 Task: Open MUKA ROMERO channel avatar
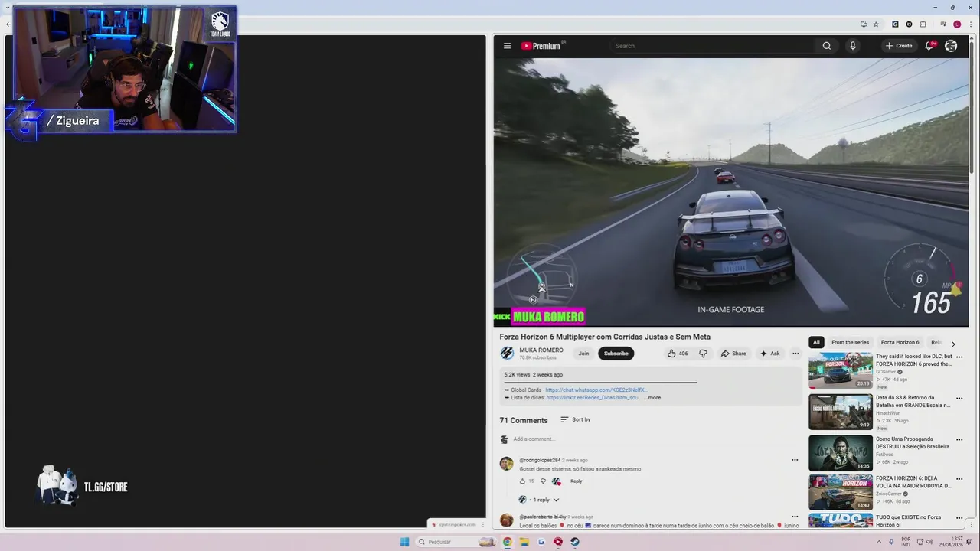pos(507,354)
